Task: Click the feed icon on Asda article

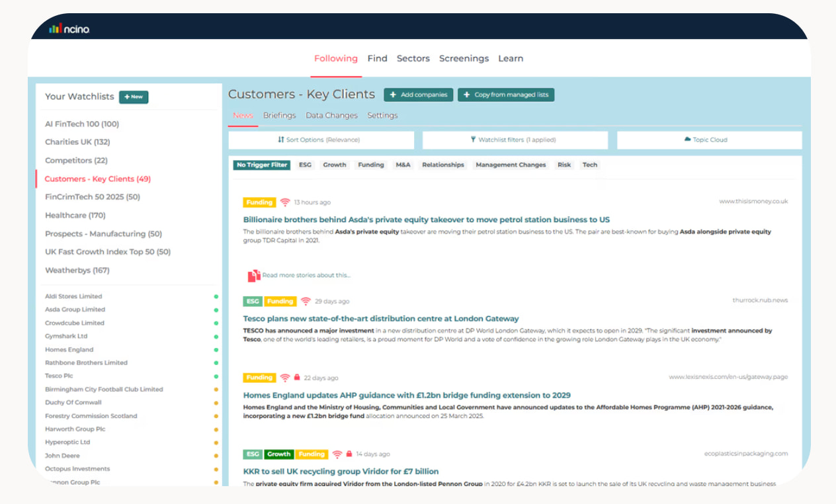Action: [x=285, y=202]
